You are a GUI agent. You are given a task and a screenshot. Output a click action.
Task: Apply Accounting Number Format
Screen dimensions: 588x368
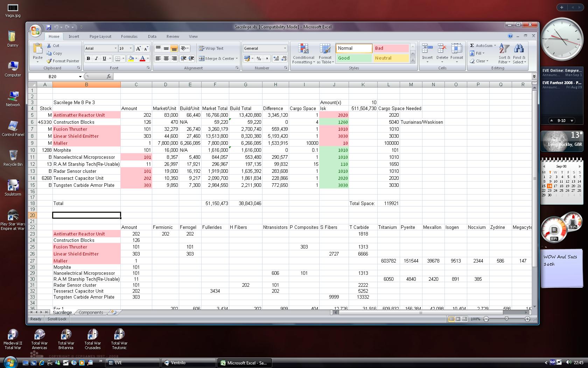tap(247, 59)
